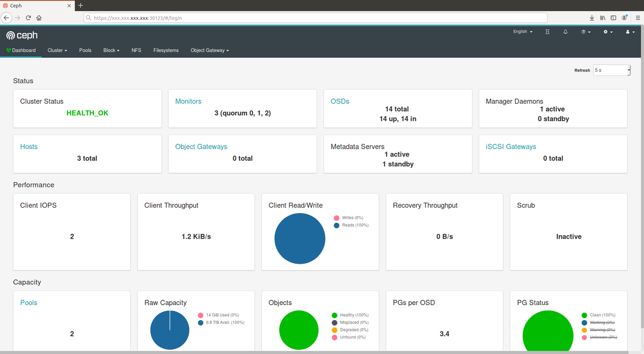Open the Firefox library icon
The height and width of the screenshot is (354, 644).
603,18
